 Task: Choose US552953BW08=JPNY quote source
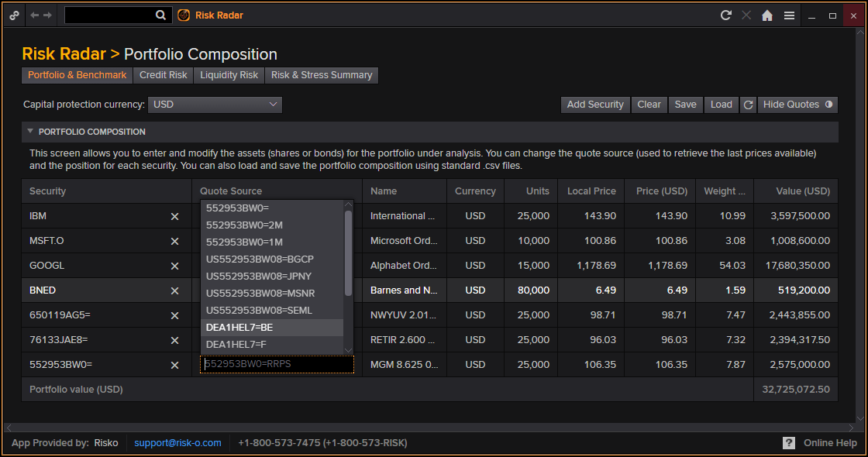point(272,276)
